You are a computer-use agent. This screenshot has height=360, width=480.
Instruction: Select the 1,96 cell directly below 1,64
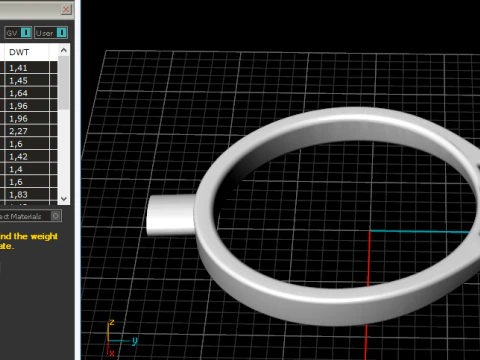click(x=27, y=106)
